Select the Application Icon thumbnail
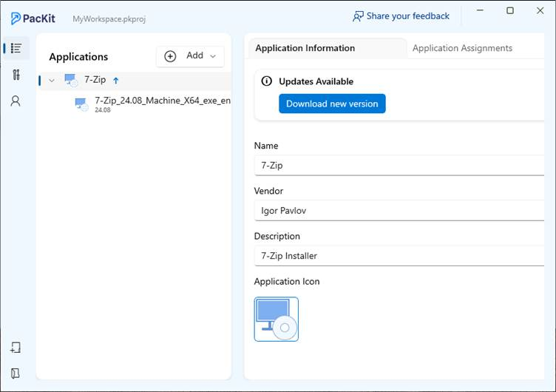556x392 pixels. click(277, 320)
